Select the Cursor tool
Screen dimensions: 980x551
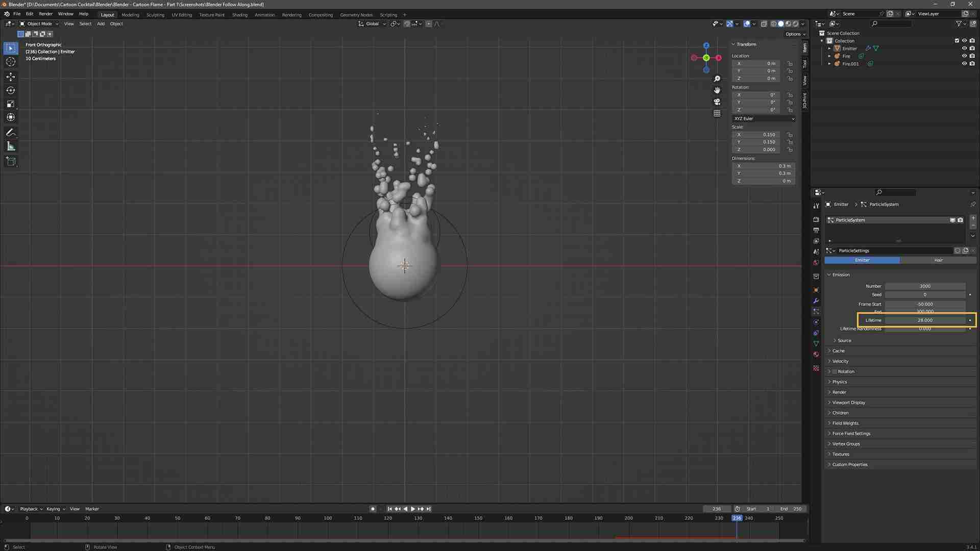coord(11,62)
